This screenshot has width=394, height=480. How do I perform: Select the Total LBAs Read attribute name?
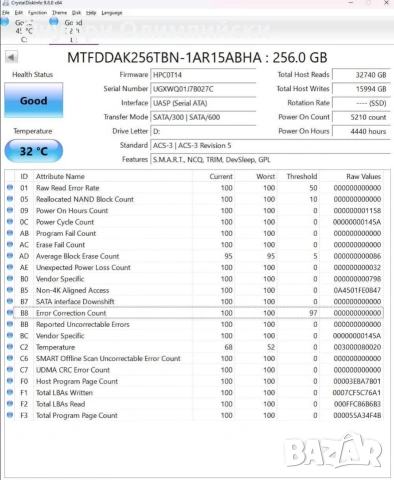pyautogui.click(x=60, y=404)
